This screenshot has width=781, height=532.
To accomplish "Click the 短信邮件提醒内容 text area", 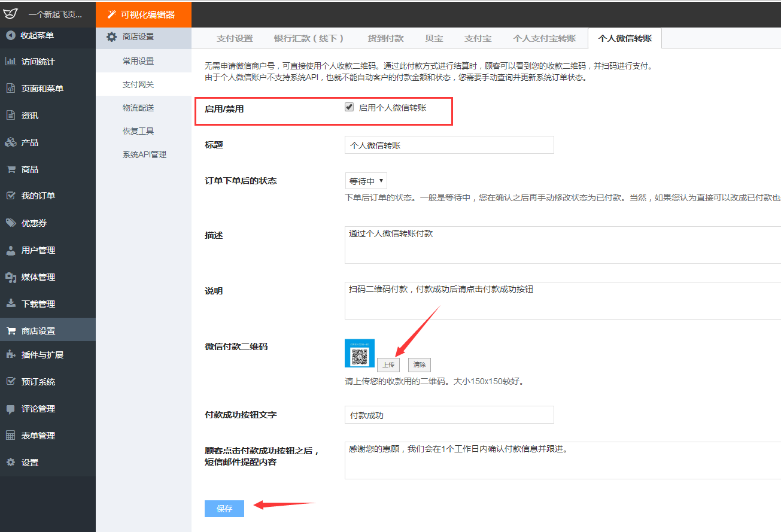I will point(563,460).
